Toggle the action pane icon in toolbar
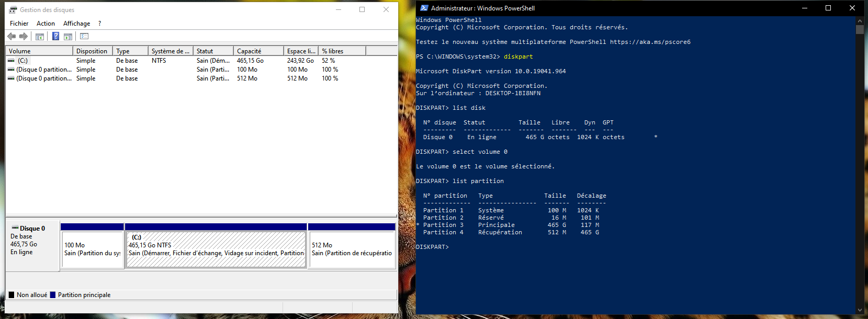 68,37
